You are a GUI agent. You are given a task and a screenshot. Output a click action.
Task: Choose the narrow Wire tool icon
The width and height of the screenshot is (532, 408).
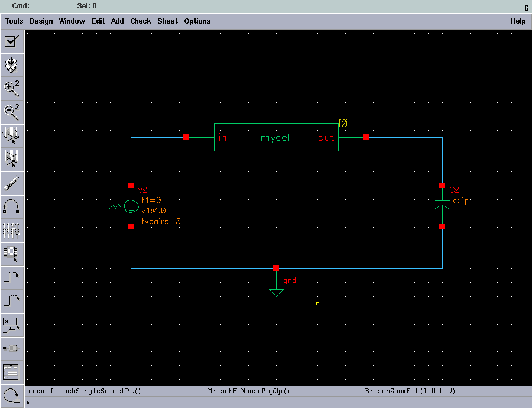coord(12,276)
